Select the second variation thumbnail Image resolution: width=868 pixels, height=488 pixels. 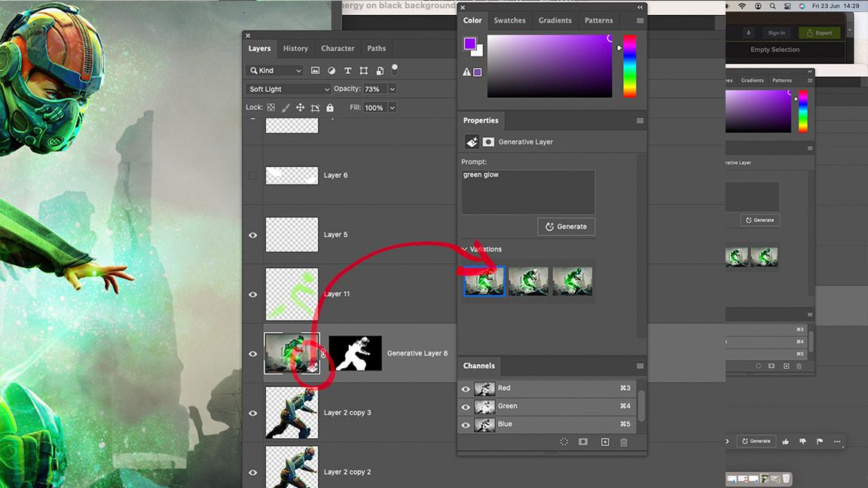(x=527, y=280)
